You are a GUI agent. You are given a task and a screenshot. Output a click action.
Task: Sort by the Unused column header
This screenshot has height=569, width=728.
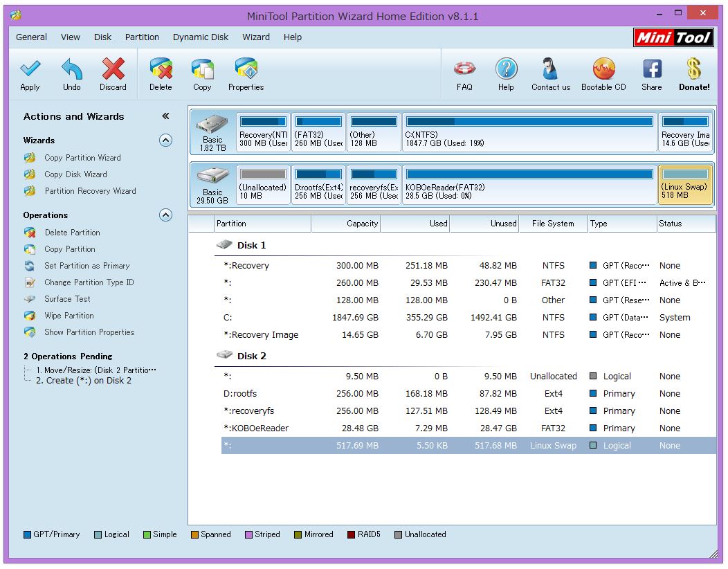pos(484,224)
